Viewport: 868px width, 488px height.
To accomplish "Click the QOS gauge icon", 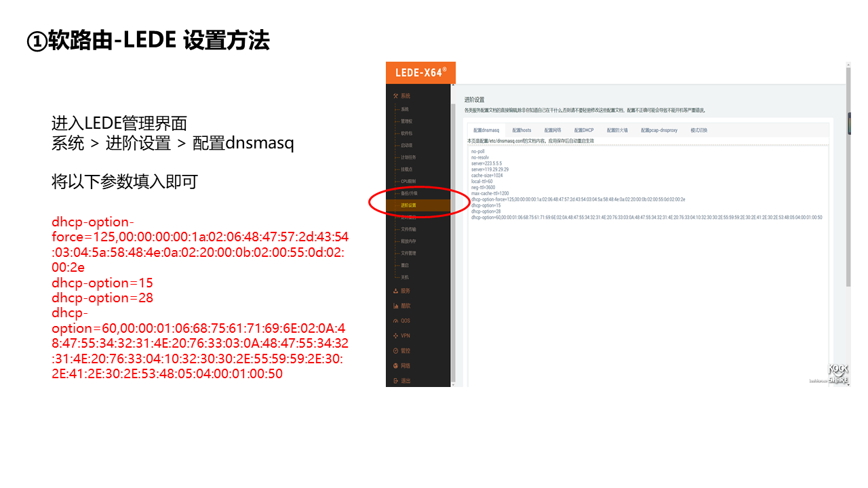I will point(395,321).
